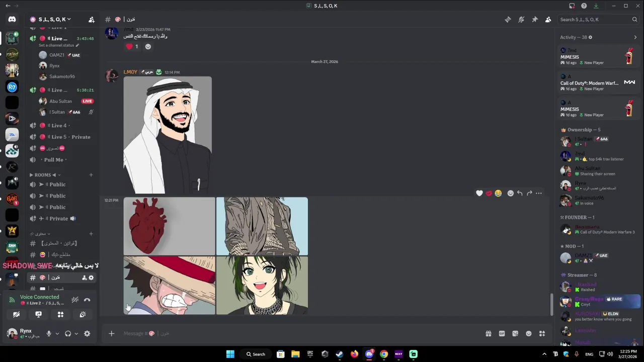Open the gift icon in message bar
This screenshot has height=362, width=644.
coord(488,333)
